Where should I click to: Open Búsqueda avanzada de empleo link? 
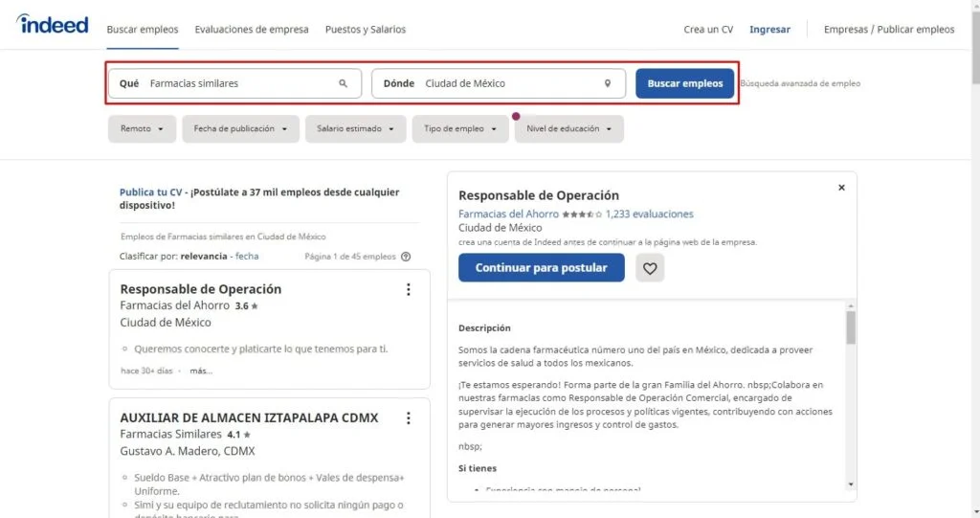click(800, 83)
